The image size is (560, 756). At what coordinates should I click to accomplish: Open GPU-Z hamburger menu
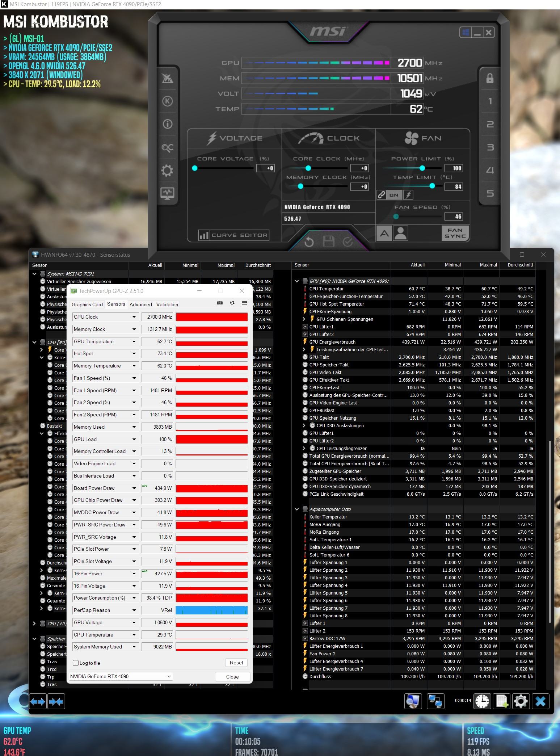coord(244,303)
